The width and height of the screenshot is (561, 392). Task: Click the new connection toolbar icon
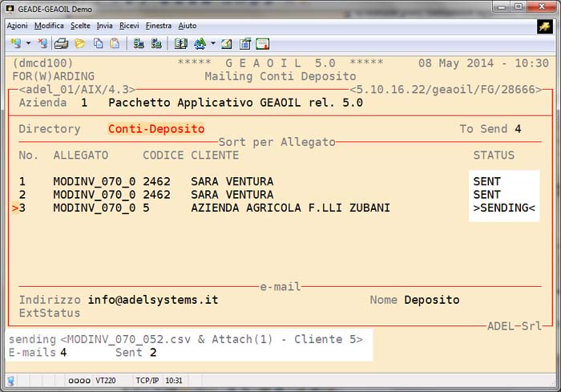pos(15,43)
